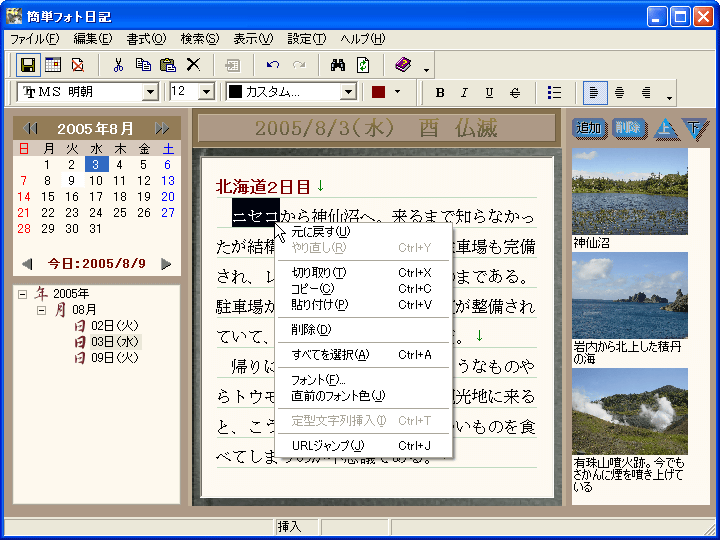720x540 pixels.
Task: Center align text
Action: (619, 93)
